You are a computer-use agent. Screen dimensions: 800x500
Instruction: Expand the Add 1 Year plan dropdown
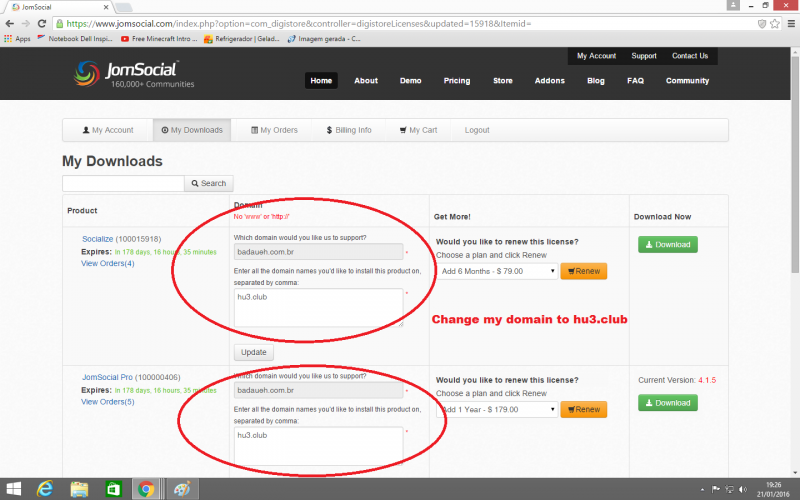(496, 409)
